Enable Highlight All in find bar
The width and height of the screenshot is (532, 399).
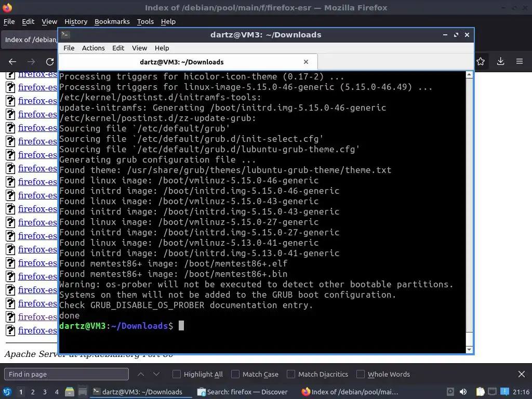pyautogui.click(x=177, y=374)
